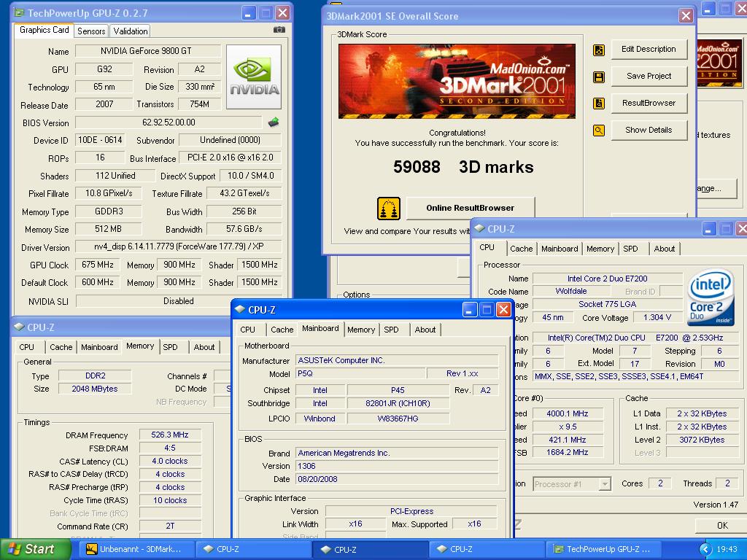Click the yellow Online ResultBrowser icon
The height and width of the screenshot is (560, 747).
point(389,209)
